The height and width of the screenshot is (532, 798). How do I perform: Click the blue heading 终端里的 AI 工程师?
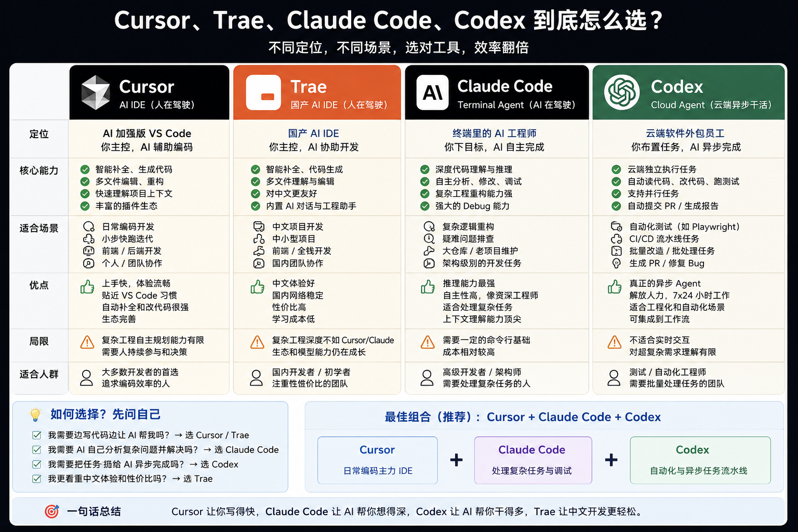point(494,134)
